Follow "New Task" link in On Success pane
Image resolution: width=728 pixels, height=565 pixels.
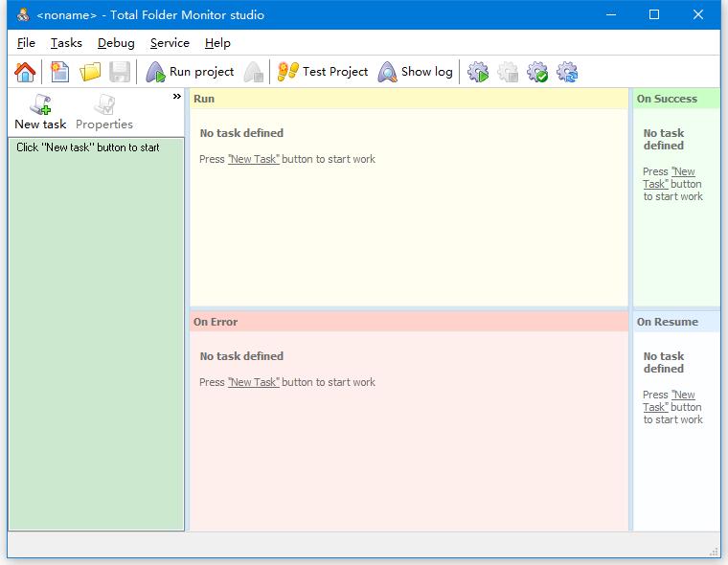[669, 178]
